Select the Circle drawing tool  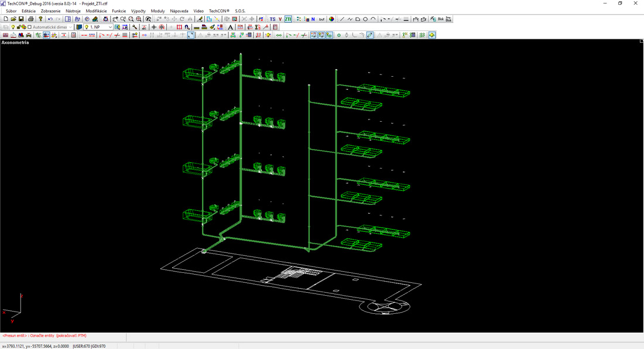pyautogui.click(x=365, y=19)
